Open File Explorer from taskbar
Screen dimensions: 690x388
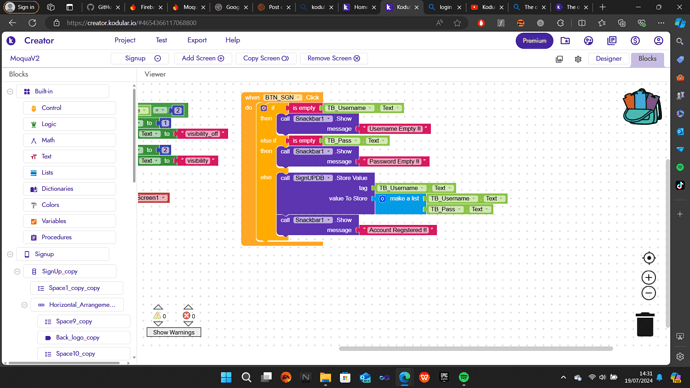325,377
